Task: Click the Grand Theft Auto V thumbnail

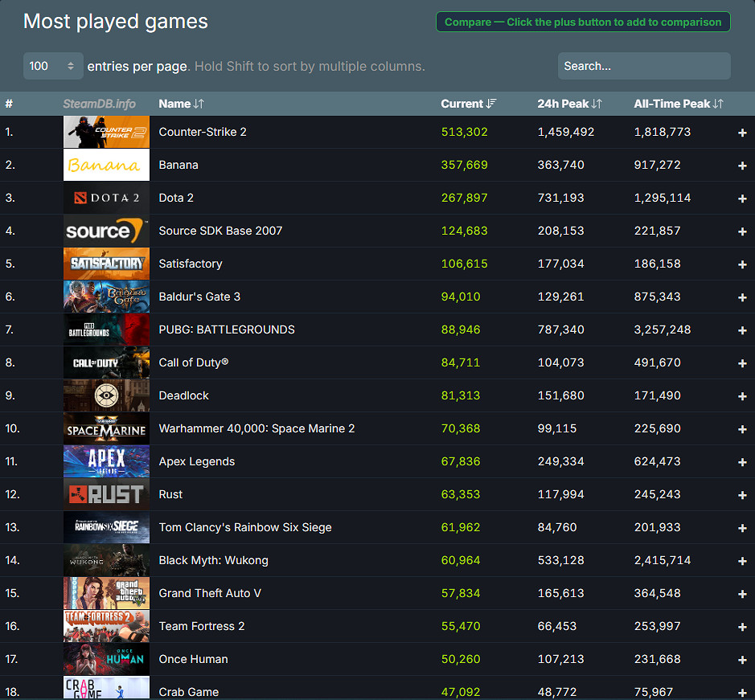Action: 106,593
